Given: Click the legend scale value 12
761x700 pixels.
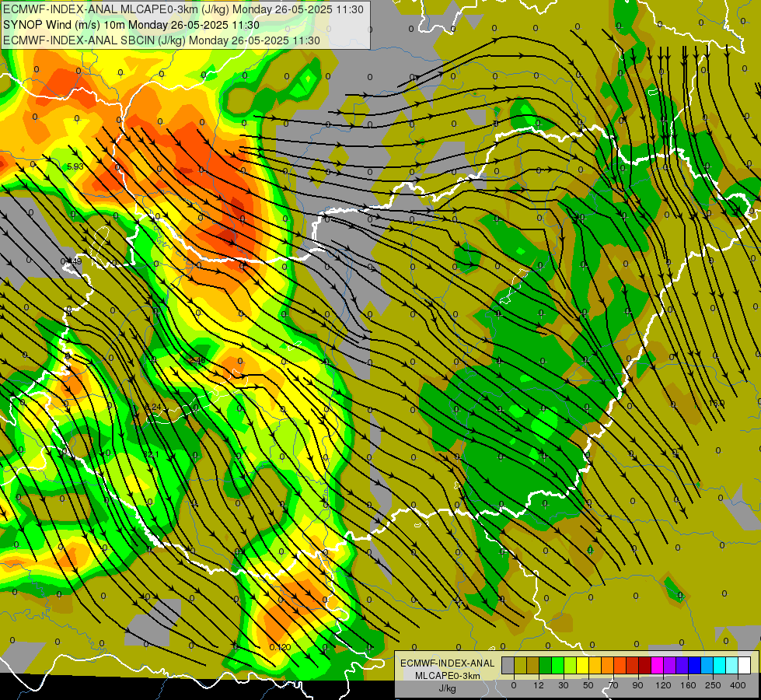Looking at the screenshot, I should [x=539, y=685].
